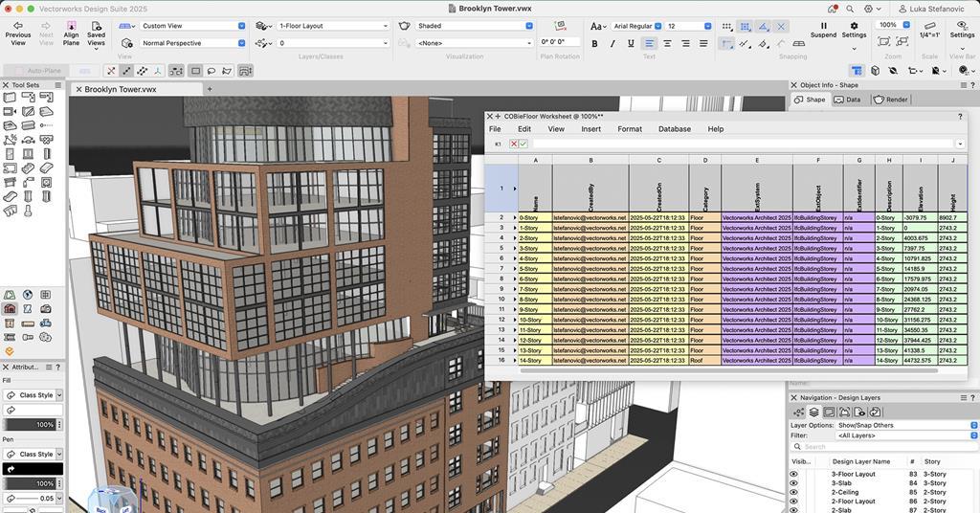The image size is (980, 513).
Task: Click the design layers stack icon in toolbar
Action: (262, 26)
